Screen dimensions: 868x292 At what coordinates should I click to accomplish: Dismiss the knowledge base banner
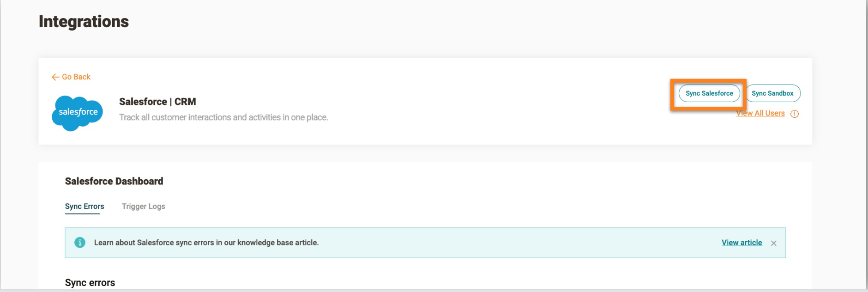tap(774, 243)
